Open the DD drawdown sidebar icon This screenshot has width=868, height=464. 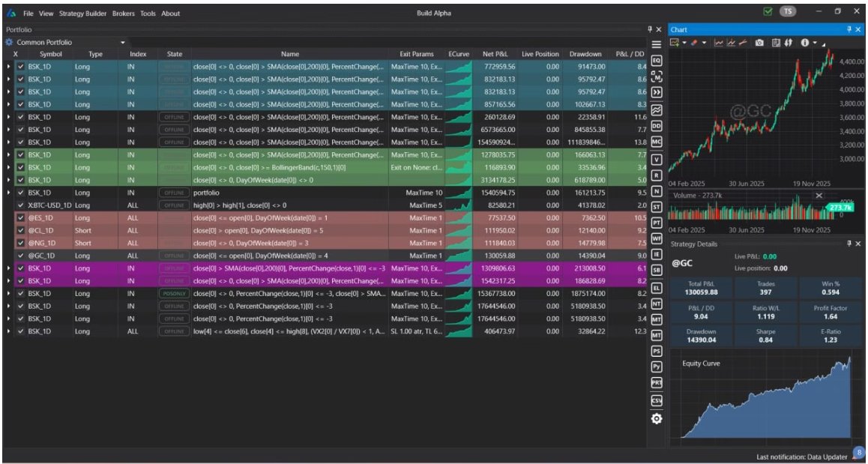pyautogui.click(x=657, y=126)
